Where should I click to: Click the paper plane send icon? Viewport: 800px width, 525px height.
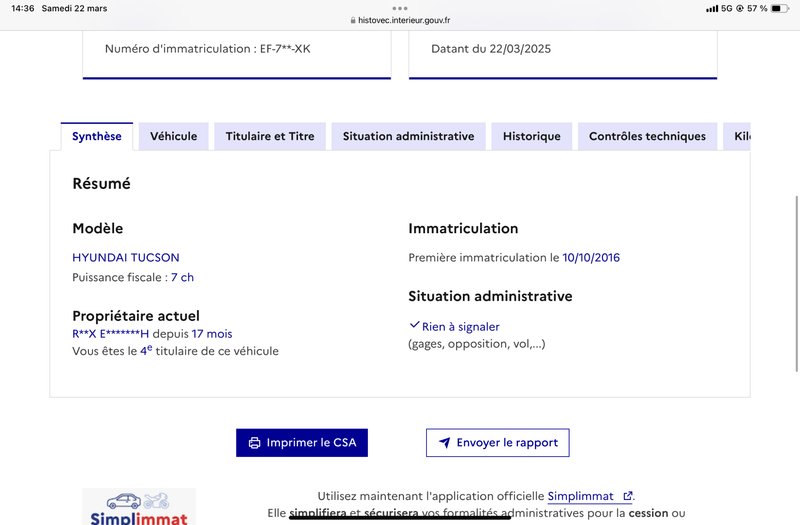point(444,442)
